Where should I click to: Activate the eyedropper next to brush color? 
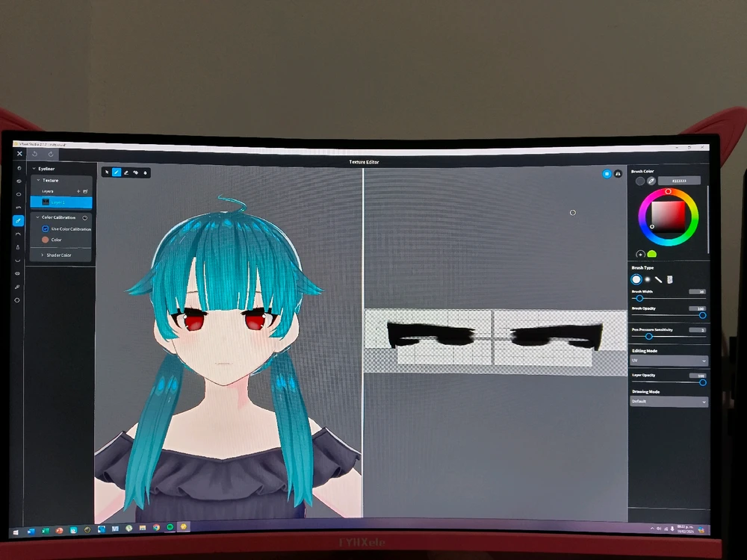click(651, 181)
